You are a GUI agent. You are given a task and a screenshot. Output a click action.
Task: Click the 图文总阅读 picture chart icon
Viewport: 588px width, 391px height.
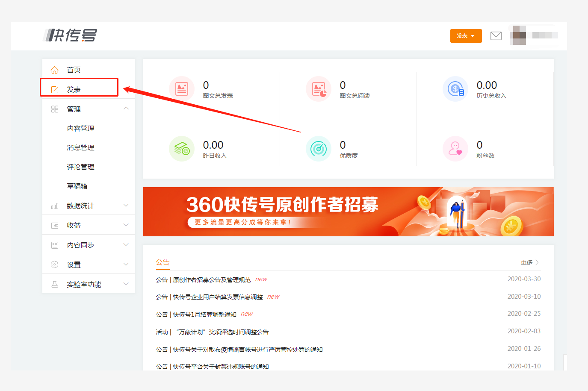319,89
